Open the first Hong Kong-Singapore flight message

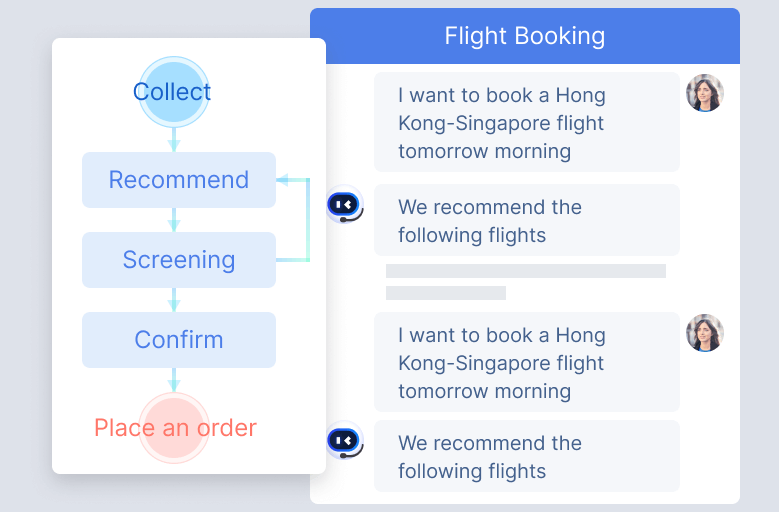point(527,122)
